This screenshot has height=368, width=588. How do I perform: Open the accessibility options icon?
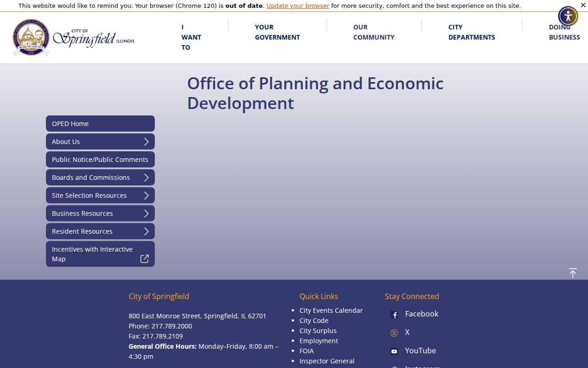(568, 16)
